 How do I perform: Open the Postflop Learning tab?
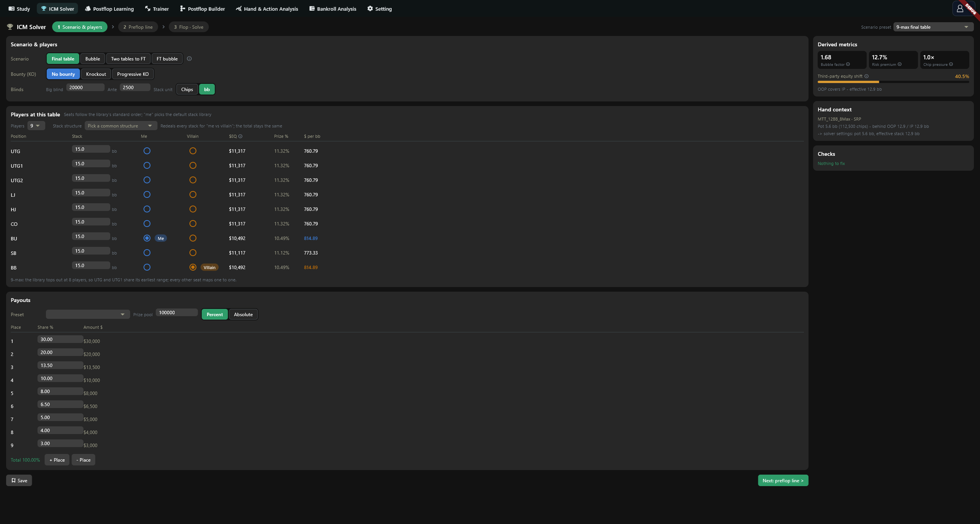(x=109, y=8)
